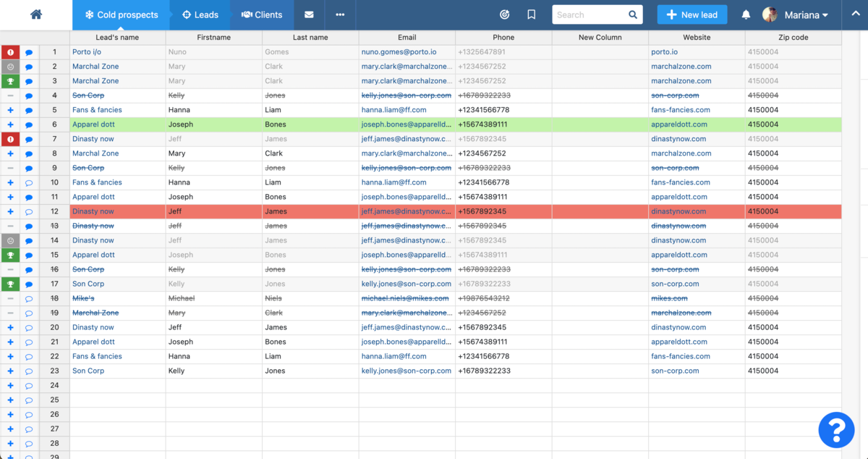868x459 pixels.
Task: Open the mail envelope tab icon
Action: tap(309, 14)
